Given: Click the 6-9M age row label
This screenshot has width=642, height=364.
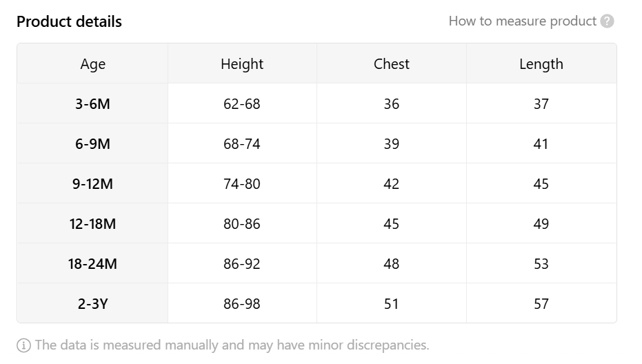Looking at the screenshot, I should 92,143.
